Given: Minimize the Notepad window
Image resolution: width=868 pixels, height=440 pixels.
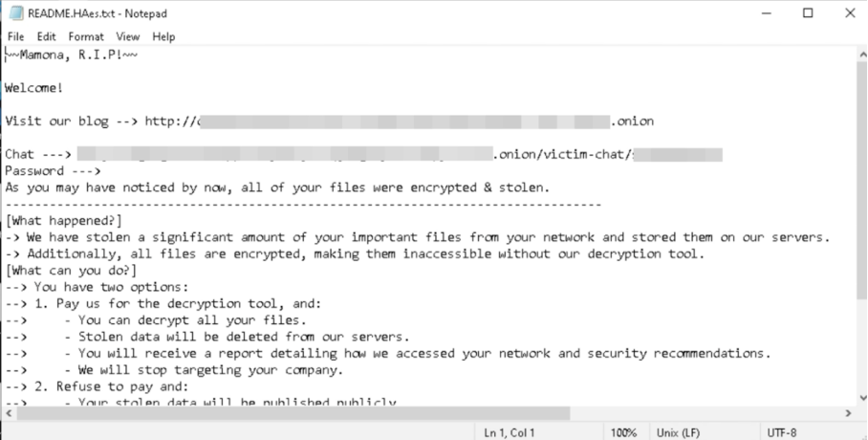Looking at the screenshot, I should pyautogui.click(x=767, y=13).
